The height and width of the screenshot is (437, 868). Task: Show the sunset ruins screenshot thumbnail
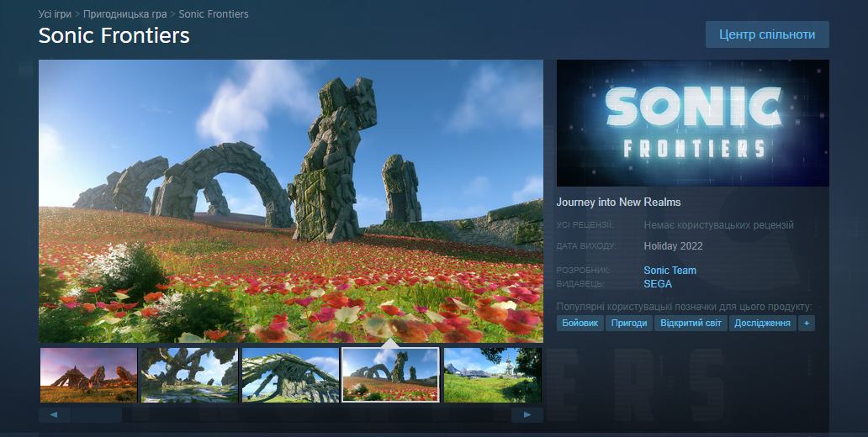88,375
